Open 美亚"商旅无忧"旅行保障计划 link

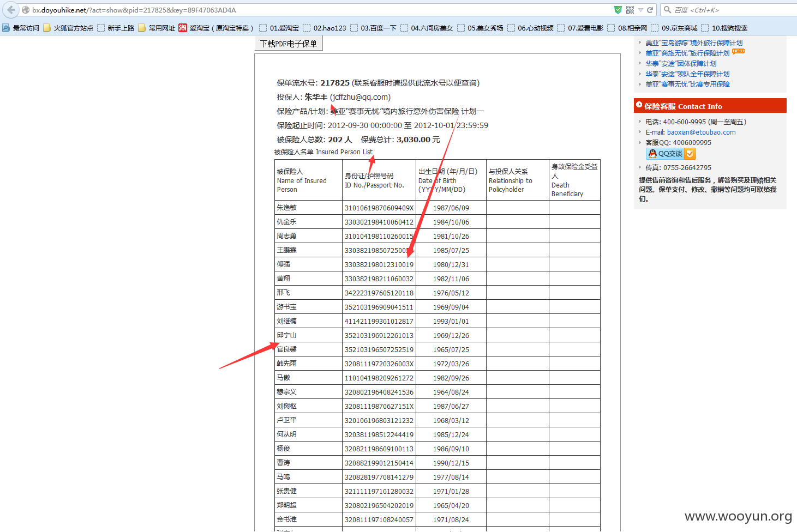[x=687, y=53]
